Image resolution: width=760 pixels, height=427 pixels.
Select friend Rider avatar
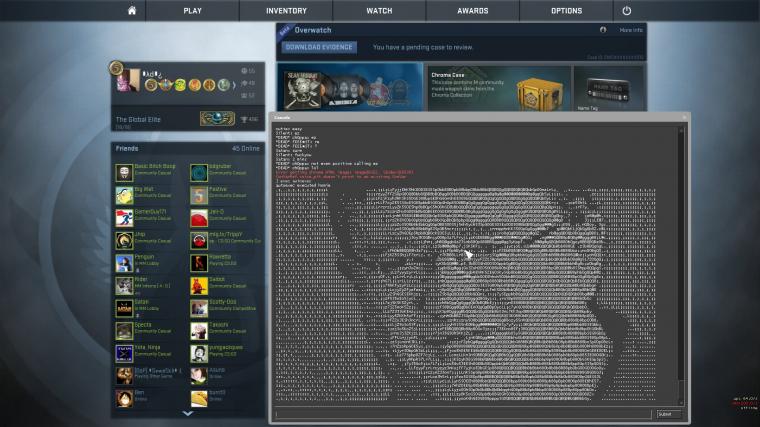coord(124,285)
